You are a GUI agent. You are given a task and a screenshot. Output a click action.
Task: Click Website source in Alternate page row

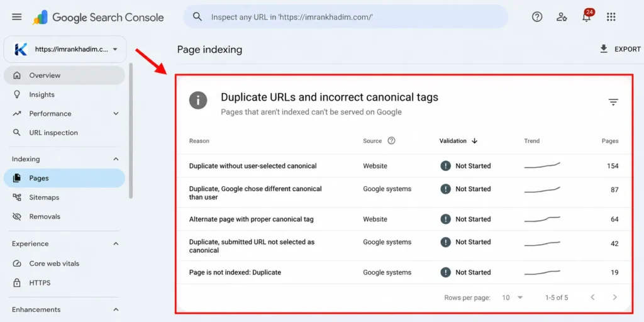375,219
